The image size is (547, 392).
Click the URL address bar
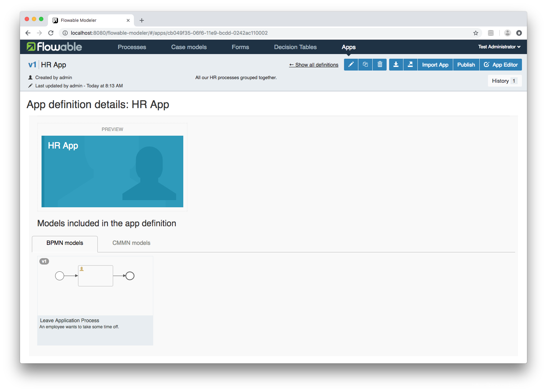270,33
